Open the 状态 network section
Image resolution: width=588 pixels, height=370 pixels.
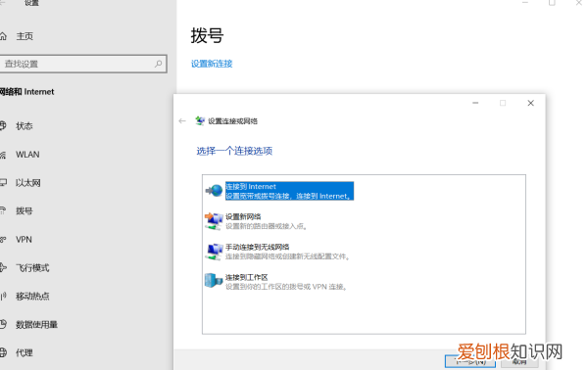click(24, 126)
